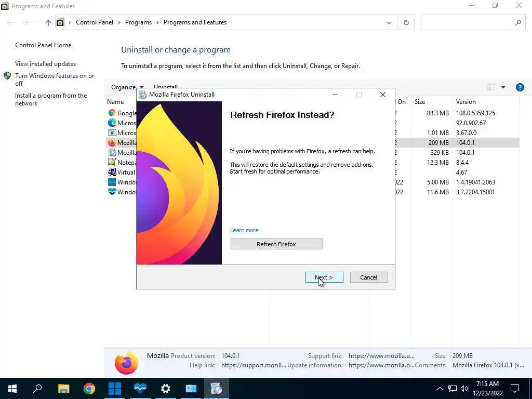Open Google Chrome from the taskbar

(x=89, y=389)
